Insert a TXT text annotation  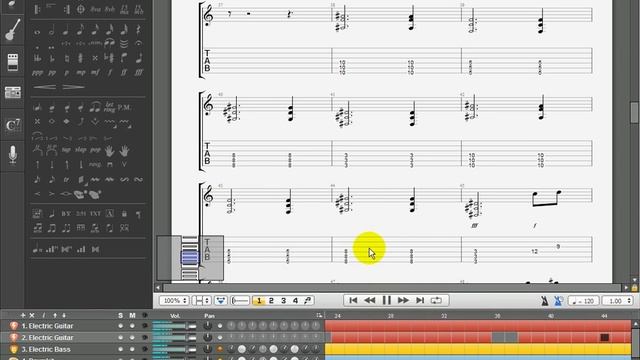pos(95,213)
